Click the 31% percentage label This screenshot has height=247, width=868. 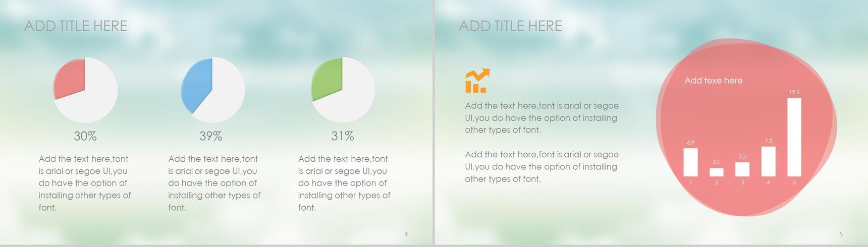(x=343, y=136)
